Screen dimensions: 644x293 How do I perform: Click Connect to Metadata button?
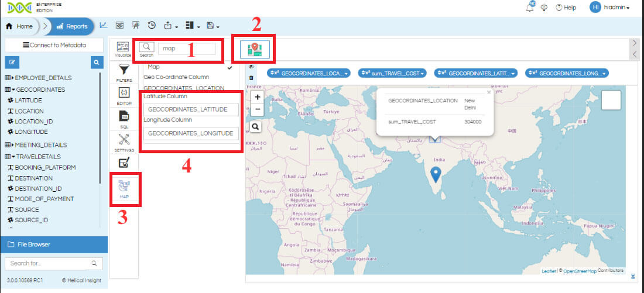tap(54, 45)
